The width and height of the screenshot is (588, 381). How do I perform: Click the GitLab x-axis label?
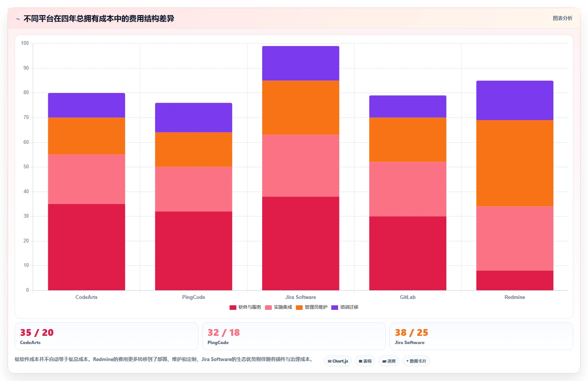click(408, 297)
